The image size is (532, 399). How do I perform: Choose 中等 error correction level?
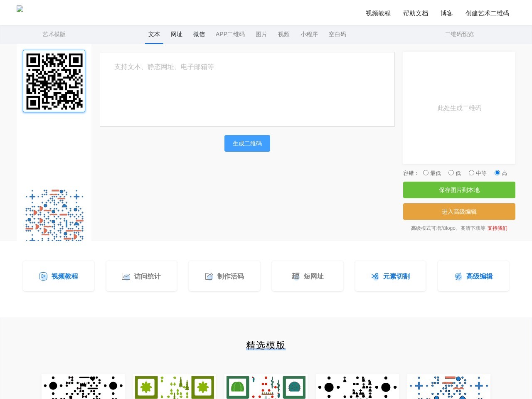pos(471,172)
